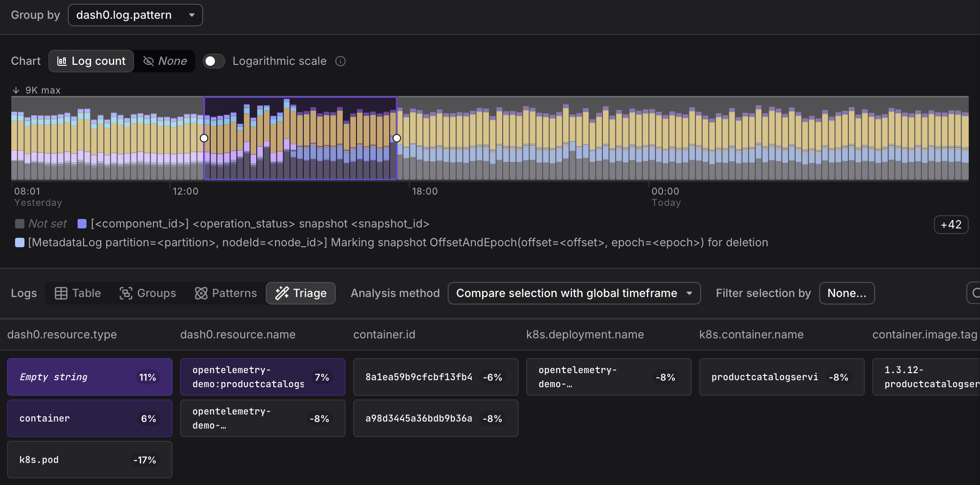Click the Groups view icon
Screen dimensions: 980x485
pos(126,293)
